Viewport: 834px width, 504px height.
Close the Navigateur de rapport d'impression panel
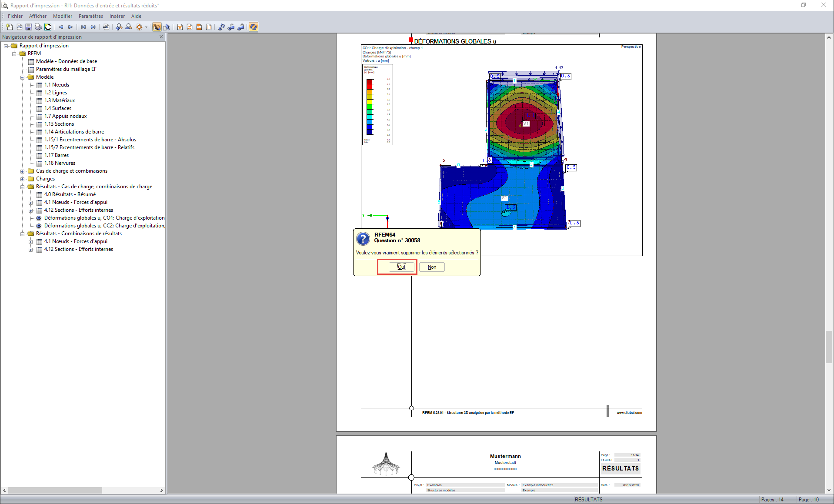(x=161, y=37)
